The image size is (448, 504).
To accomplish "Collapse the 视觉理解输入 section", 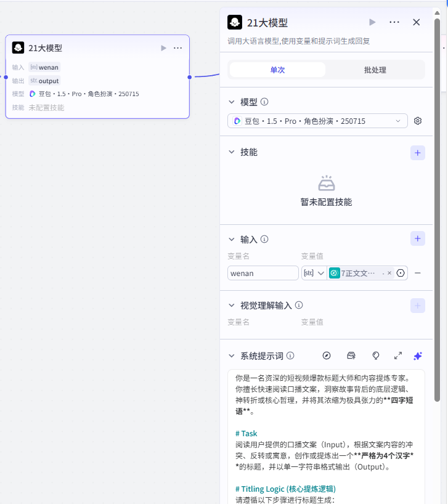I will point(231,305).
